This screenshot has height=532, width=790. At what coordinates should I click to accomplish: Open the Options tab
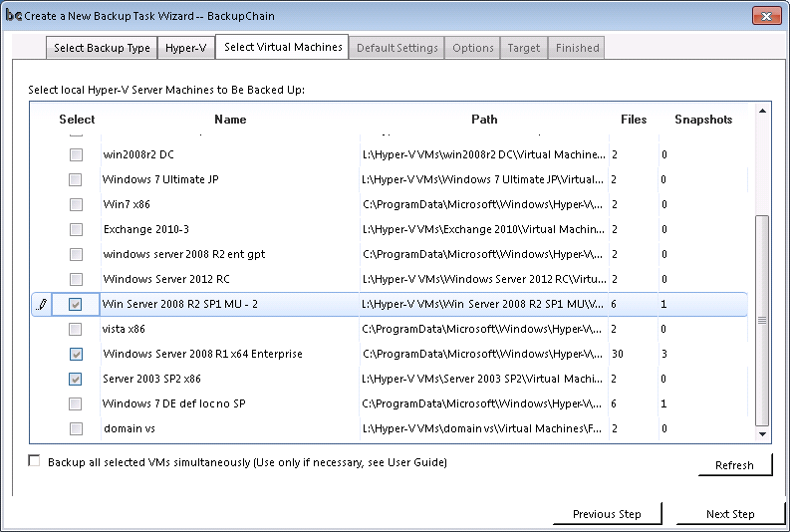pyautogui.click(x=472, y=48)
